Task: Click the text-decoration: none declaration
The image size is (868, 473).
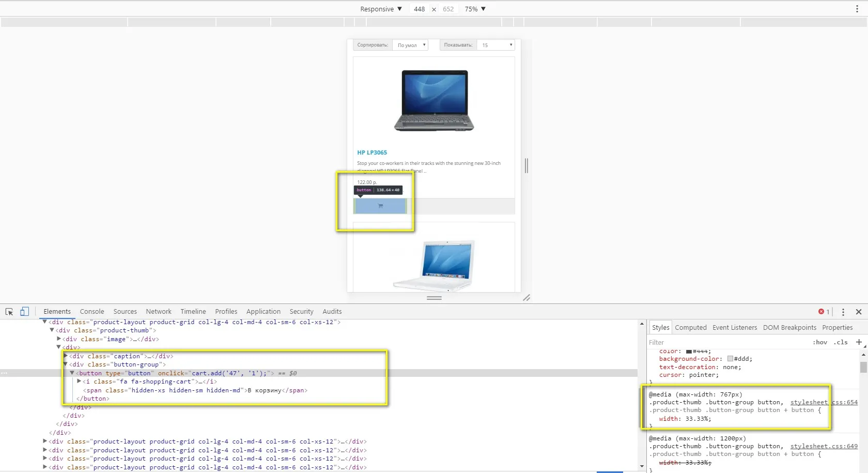Action: 700,367
